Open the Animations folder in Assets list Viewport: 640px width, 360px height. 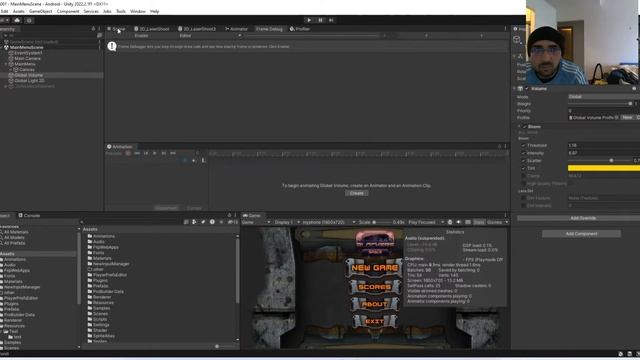[101, 236]
